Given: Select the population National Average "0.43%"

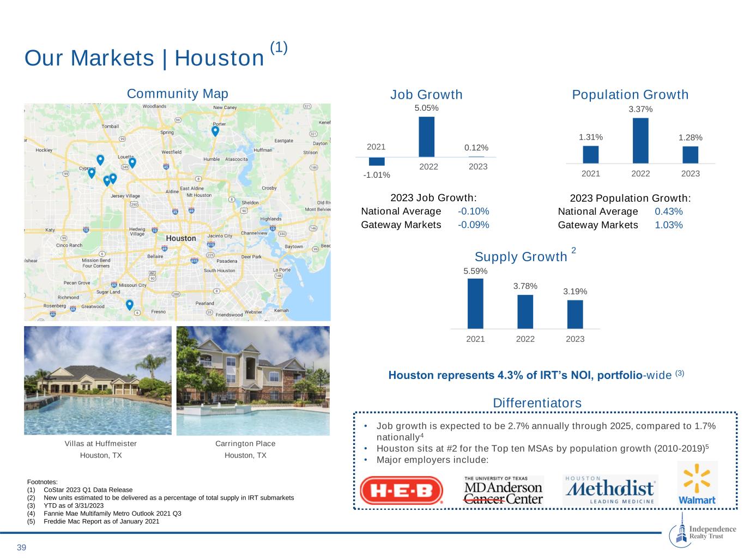Looking at the screenshot, I should tap(669, 212).
